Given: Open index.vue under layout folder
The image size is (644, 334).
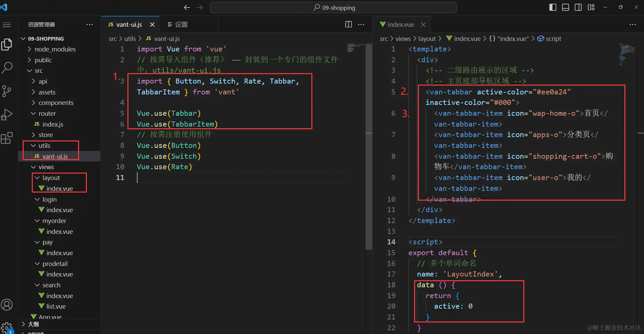Looking at the screenshot, I should [59, 188].
